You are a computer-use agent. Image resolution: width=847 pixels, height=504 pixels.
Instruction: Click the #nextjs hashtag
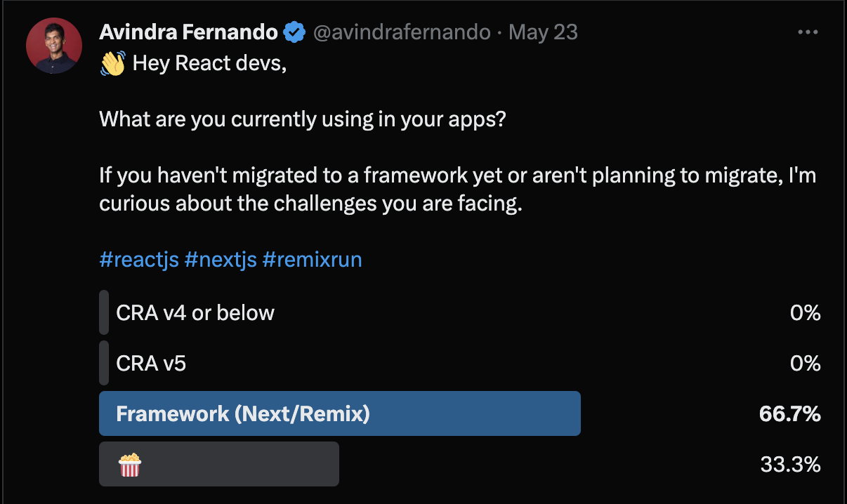[x=220, y=260]
